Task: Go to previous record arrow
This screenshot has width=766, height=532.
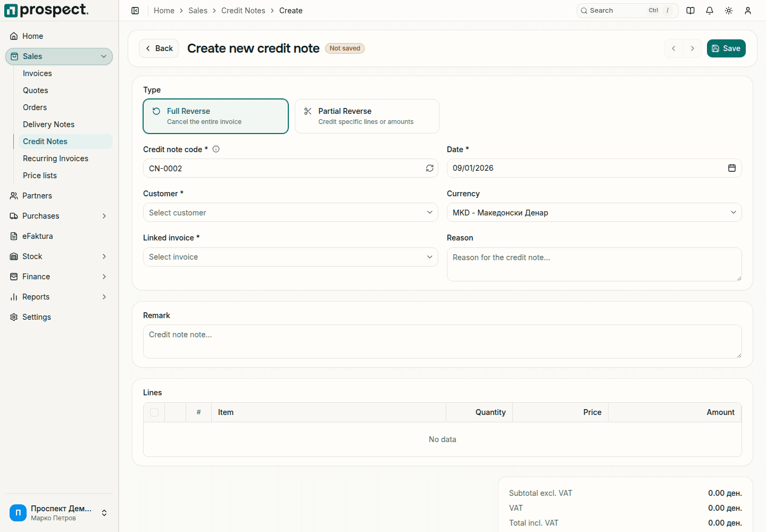Action: [x=673, y=48]
